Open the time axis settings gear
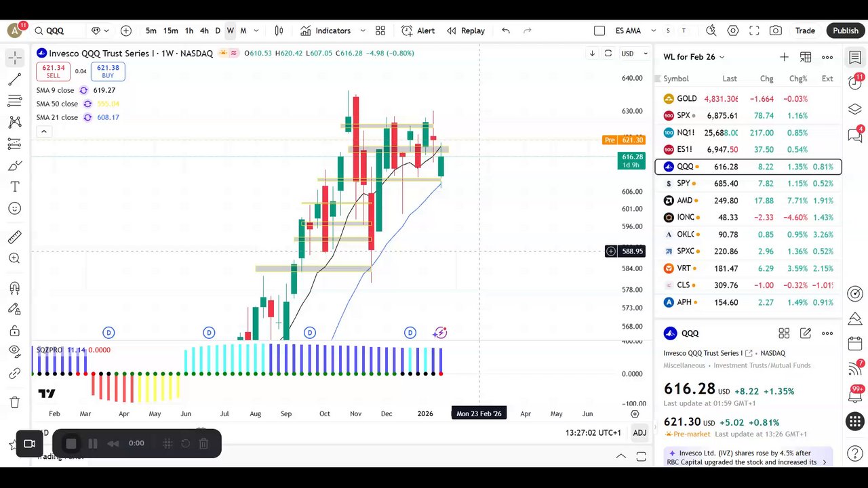Image resolution: width=868 pixels, height=488 pixels. pyautogui.click(x=635, y=413)
